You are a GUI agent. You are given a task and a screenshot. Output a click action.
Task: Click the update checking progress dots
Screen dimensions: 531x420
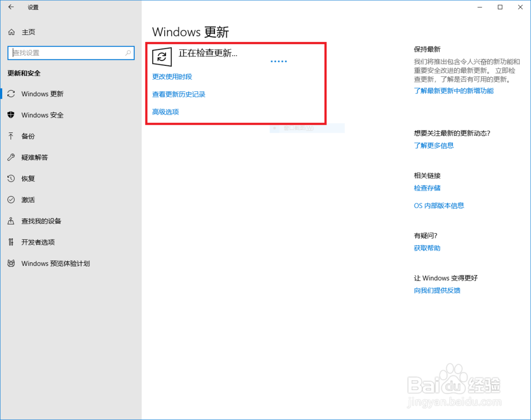[x=279, y=61]
